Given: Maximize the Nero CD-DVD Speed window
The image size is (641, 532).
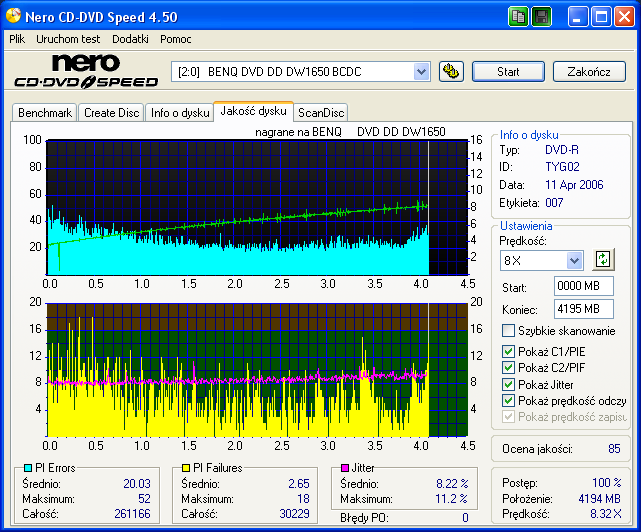Looking at the screenshot, I should 601,17.
